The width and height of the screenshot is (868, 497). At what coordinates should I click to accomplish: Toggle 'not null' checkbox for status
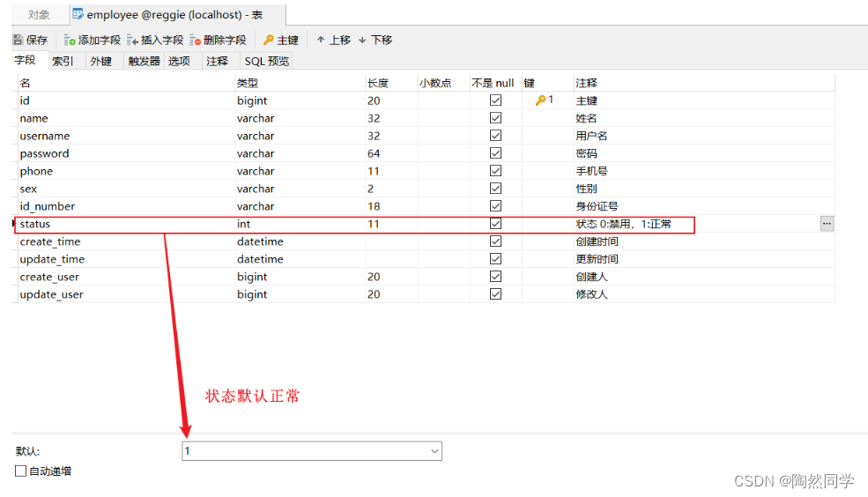[495, 224]
